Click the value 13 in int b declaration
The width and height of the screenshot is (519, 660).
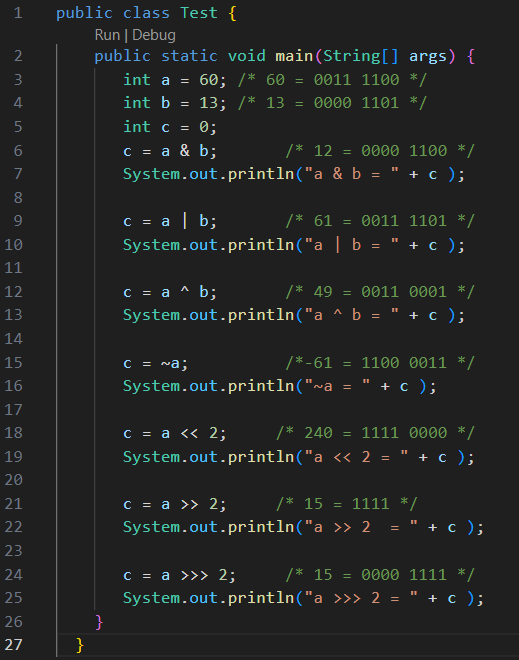click(208, 103)
